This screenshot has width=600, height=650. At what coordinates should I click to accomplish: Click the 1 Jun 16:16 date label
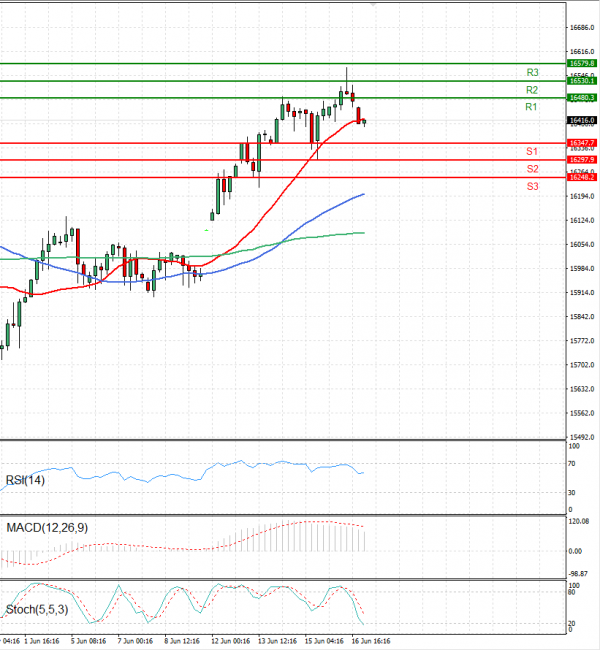(x=41, y=641)
